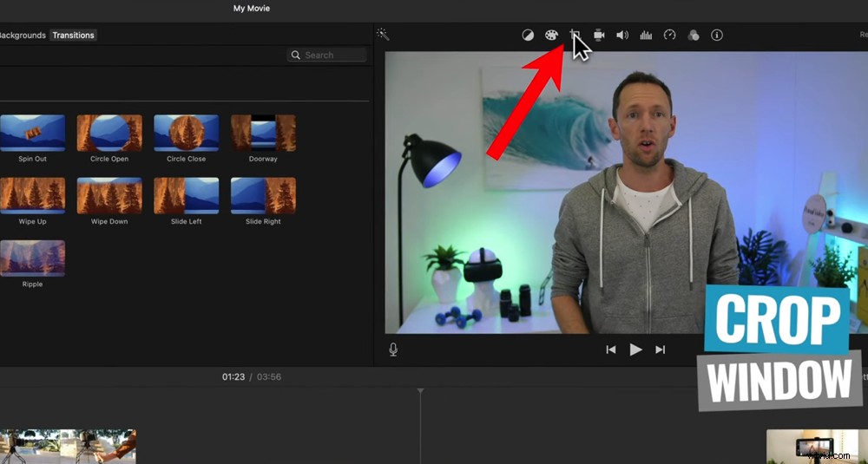Viewport: 868px width, 464px height.
Task: Open the color balance adjustment
Action: coord(528,36)
